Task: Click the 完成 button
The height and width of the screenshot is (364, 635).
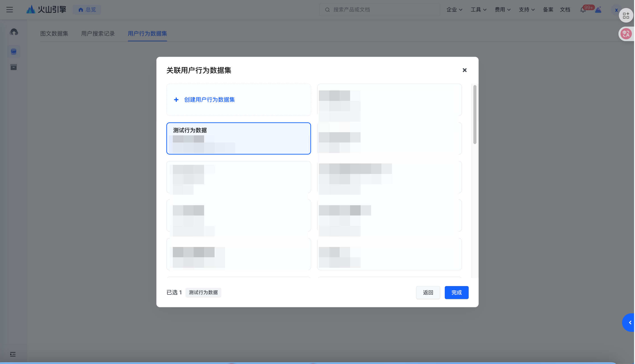Action: [x=457, y=293]
